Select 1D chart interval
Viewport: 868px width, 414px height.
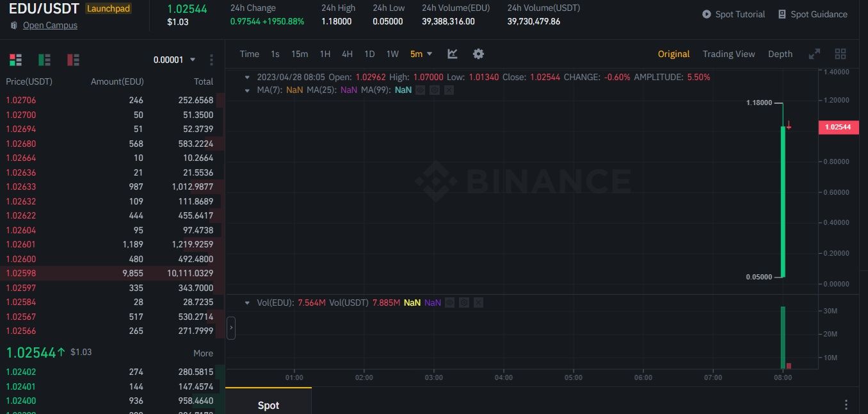(x=369, y=54)
